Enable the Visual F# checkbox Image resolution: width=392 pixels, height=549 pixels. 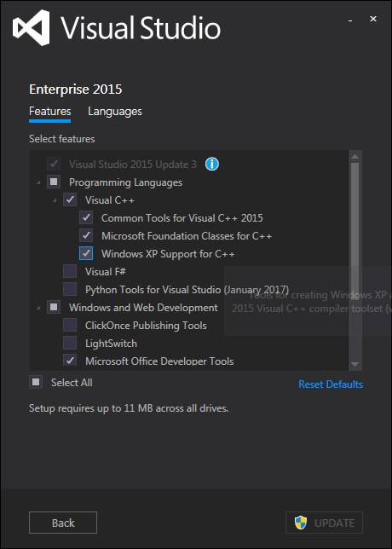70,271
